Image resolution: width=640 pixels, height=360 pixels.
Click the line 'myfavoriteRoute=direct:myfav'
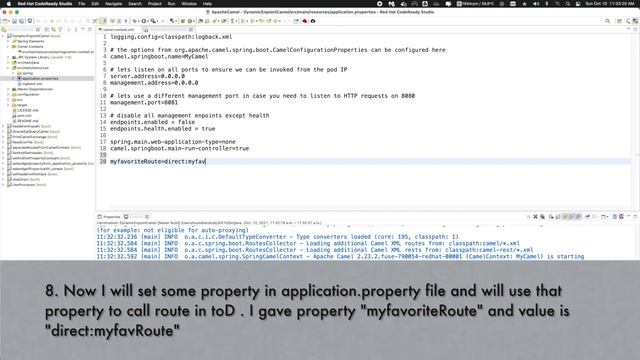click(x=158, y=161)
